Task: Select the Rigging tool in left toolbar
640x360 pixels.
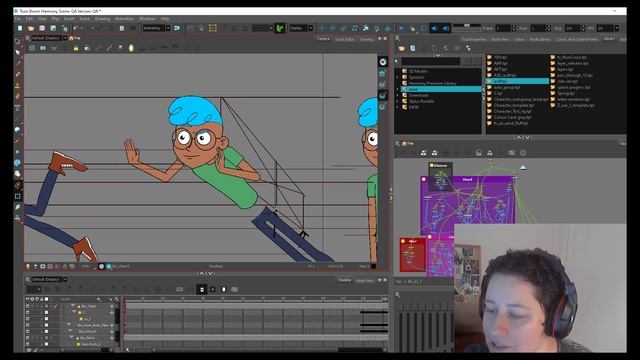Action: [18, 185]
